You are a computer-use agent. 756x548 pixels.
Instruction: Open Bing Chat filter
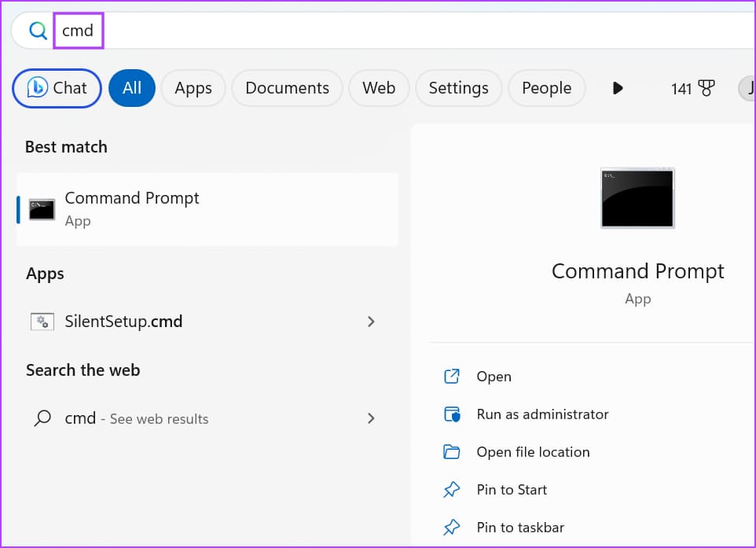pos(57,88)
